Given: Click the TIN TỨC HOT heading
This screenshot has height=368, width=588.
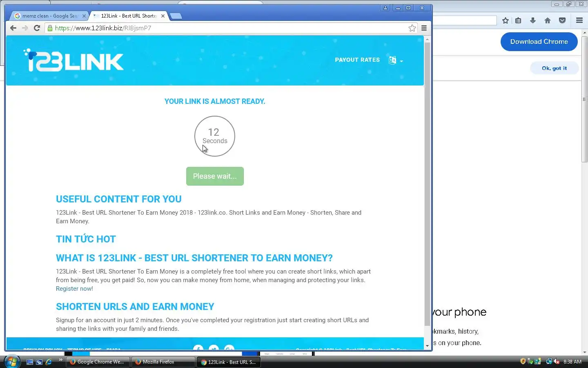Looking at the screenshot, I should click(86, 239).
